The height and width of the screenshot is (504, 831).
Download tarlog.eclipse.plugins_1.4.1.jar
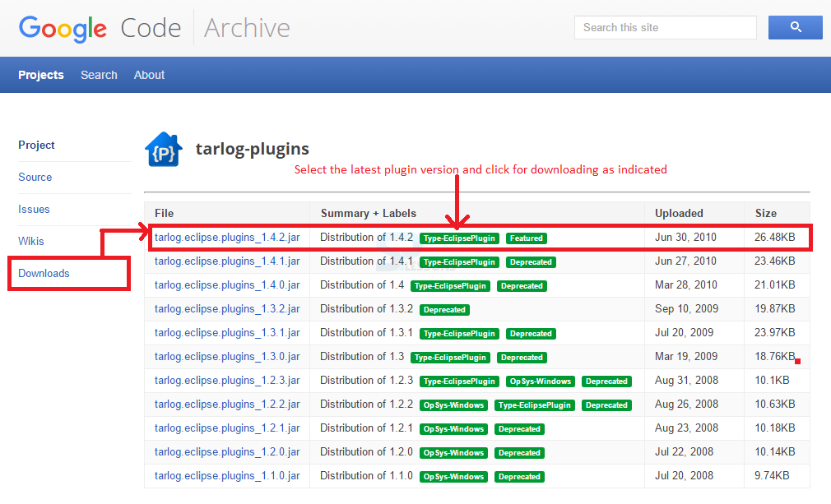227,261
